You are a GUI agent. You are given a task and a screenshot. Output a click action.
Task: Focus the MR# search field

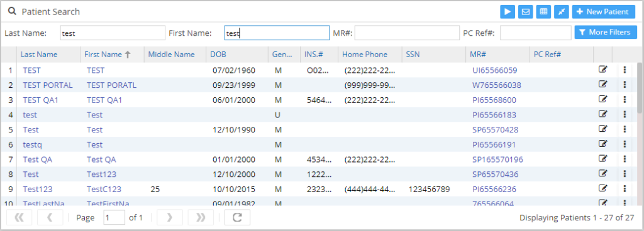pyautogui.click(x=407, y=33)
